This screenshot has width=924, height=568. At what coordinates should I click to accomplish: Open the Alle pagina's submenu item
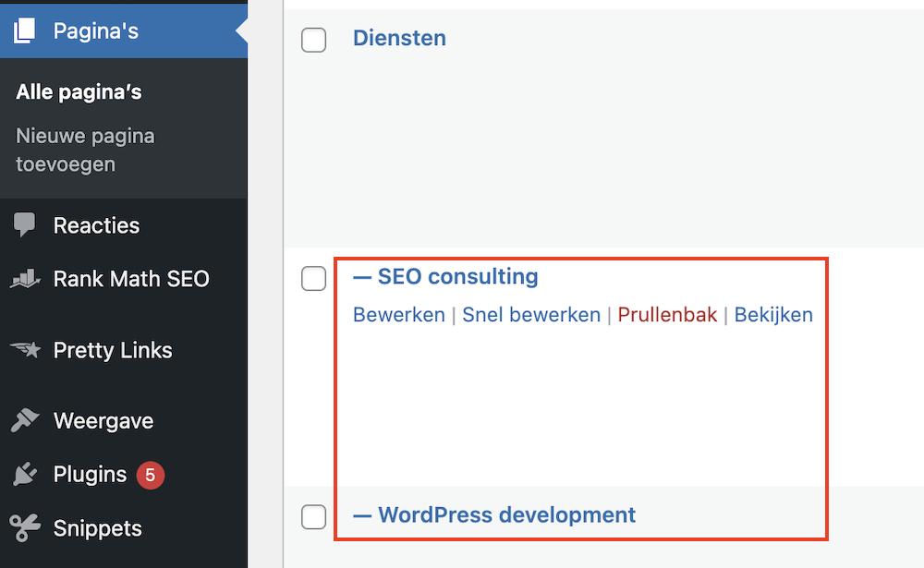[x=79, y=92]
